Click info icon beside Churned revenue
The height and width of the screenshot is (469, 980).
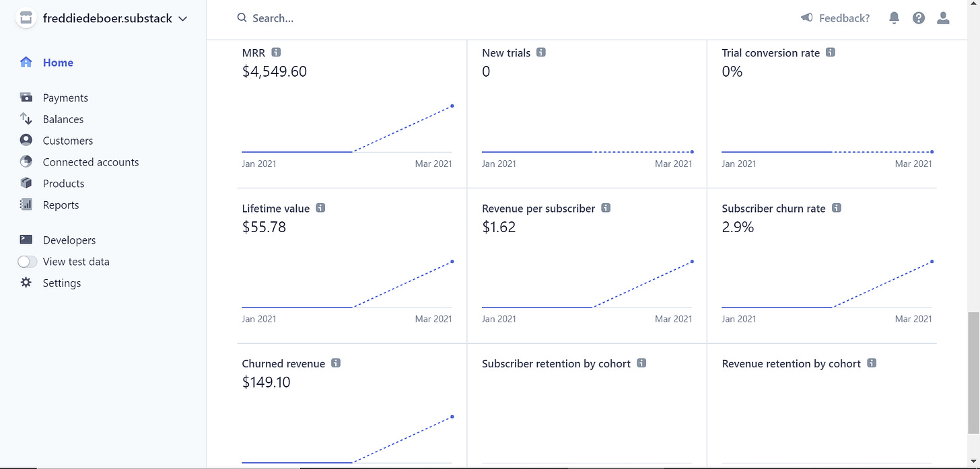(x=336, y=363)
